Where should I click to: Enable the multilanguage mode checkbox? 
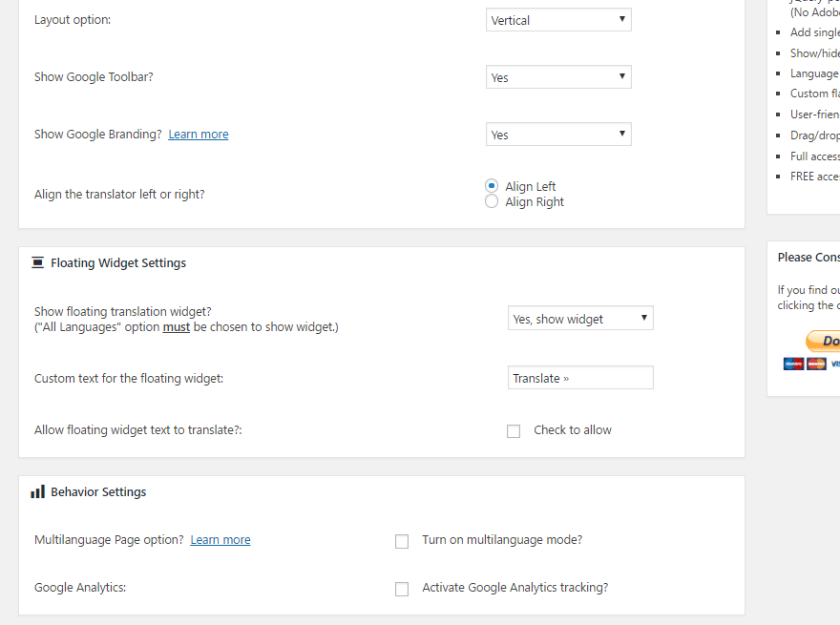click(x=402, y=541)
